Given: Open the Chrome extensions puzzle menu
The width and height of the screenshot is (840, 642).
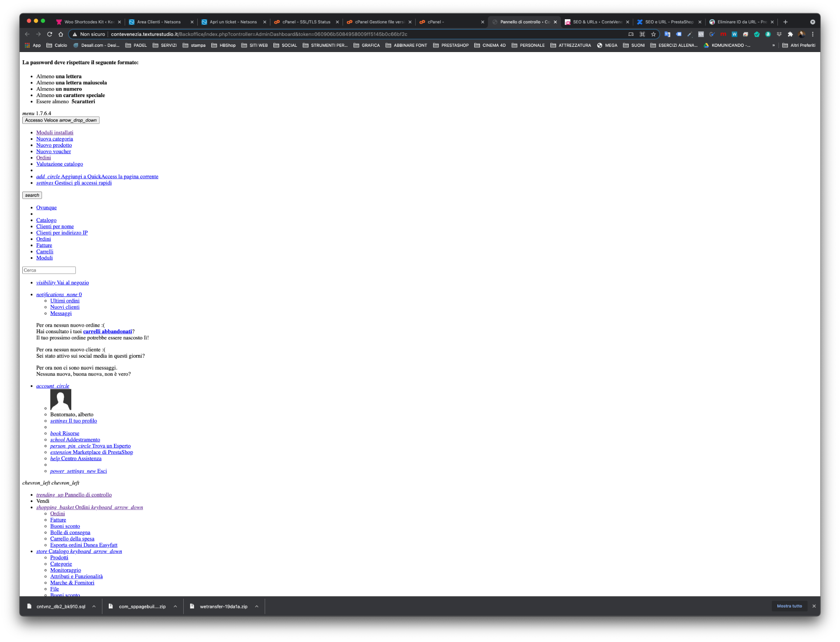Looking at the screenshot, I should [790, 34].
